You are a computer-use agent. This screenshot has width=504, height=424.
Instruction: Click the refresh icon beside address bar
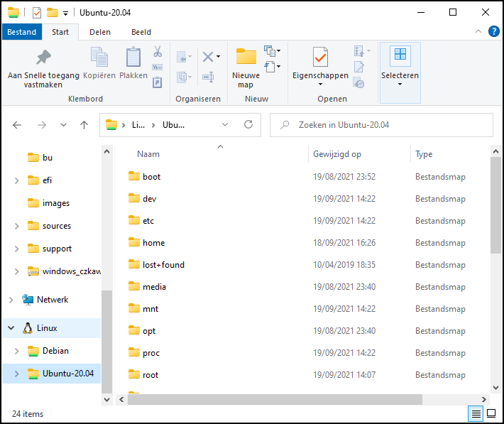point(248,124)
